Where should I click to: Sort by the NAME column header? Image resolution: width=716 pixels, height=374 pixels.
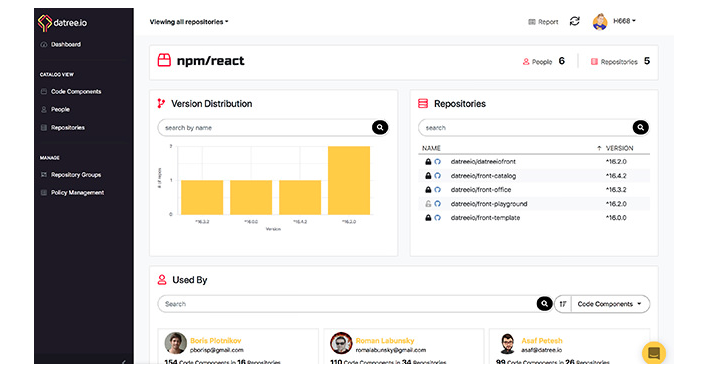(x=431, y=148)
